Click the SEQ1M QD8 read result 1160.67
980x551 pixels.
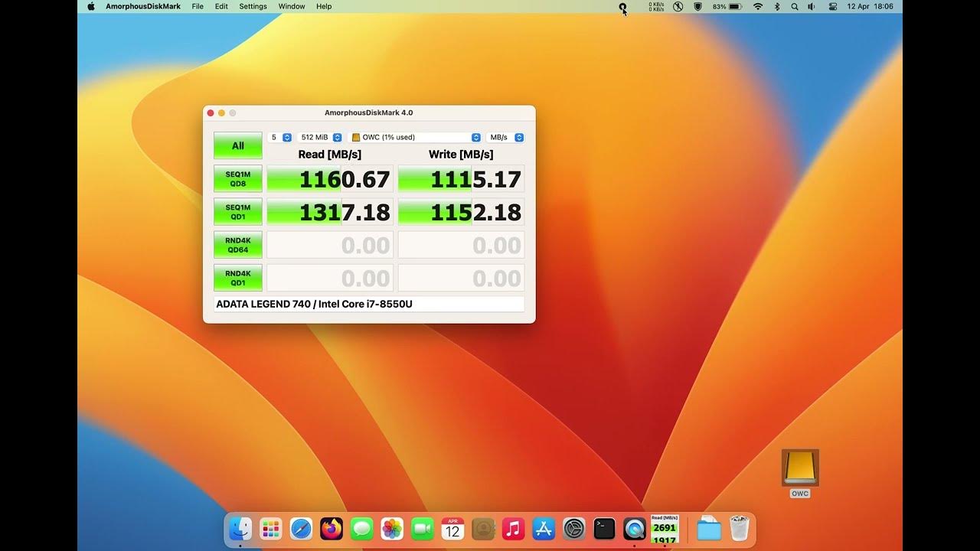[330, 179]
